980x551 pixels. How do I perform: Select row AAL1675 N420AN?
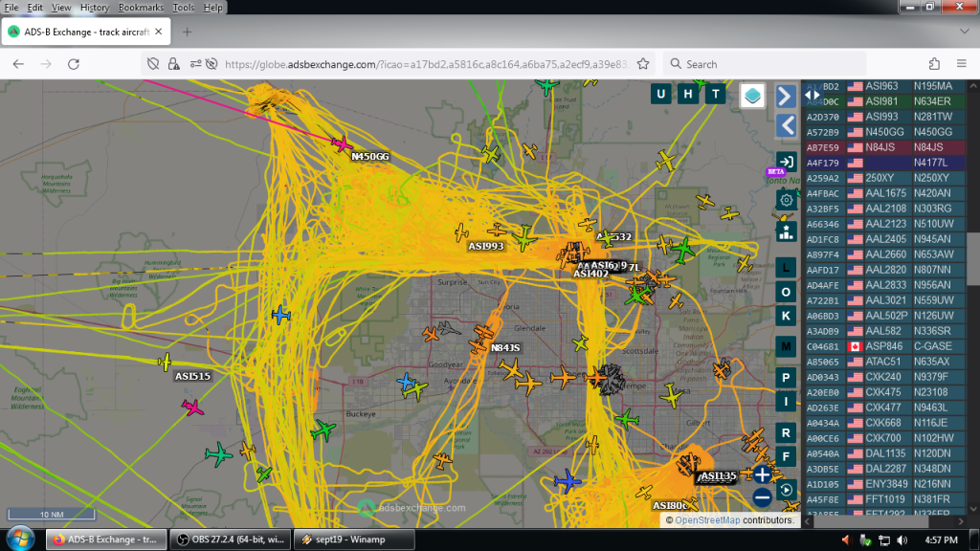(884, 193)
